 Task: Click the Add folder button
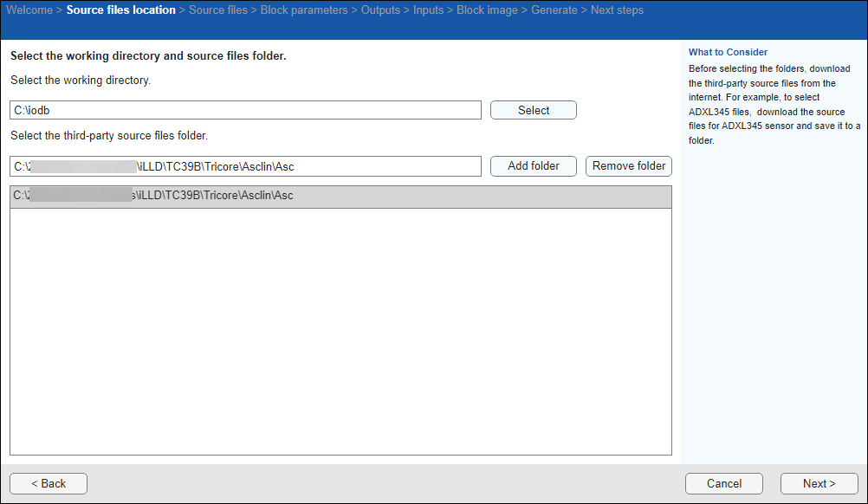[533, 165]
